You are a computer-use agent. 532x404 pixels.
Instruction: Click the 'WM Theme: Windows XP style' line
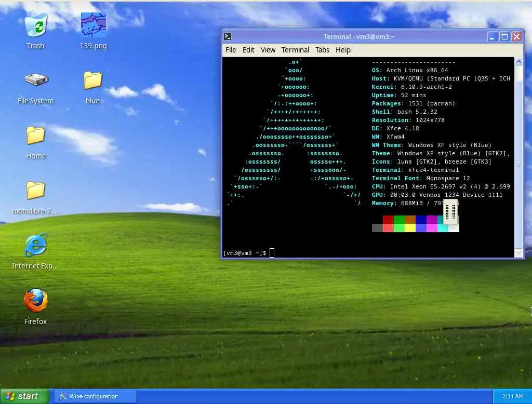432,145
